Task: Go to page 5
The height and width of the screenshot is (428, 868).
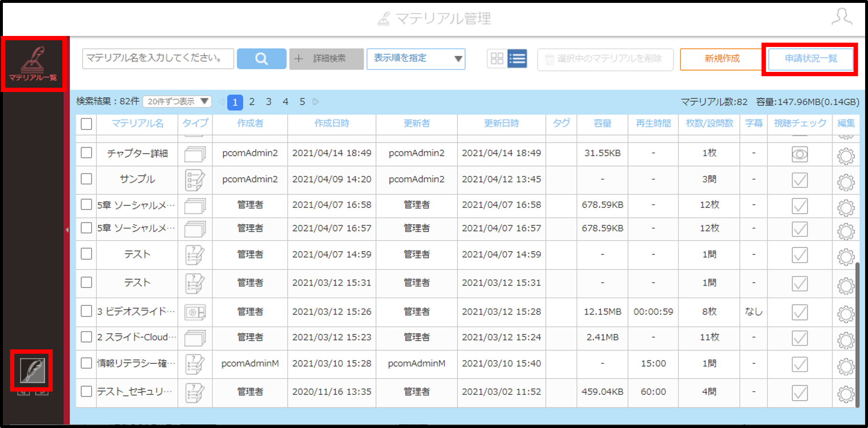Action: (302, 102)
